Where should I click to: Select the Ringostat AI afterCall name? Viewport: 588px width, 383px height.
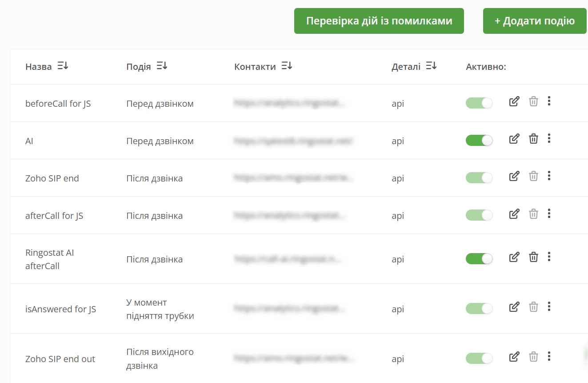(x=49, y=259)
